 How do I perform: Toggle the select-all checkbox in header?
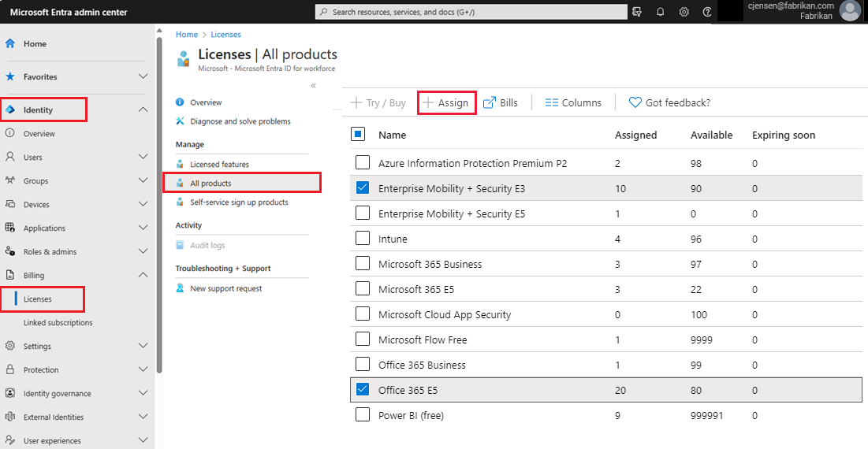pos(357,135)
